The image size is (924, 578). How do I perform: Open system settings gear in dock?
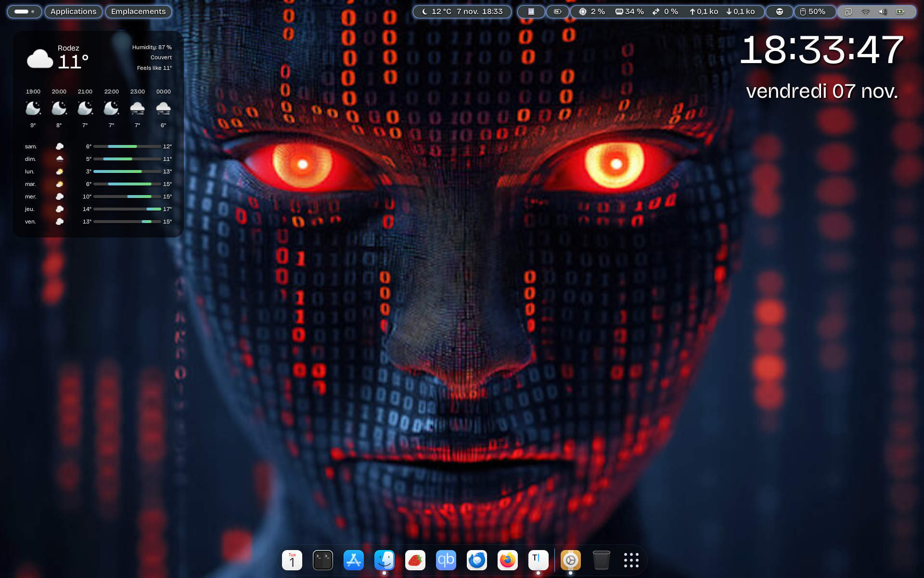point(571,560)
